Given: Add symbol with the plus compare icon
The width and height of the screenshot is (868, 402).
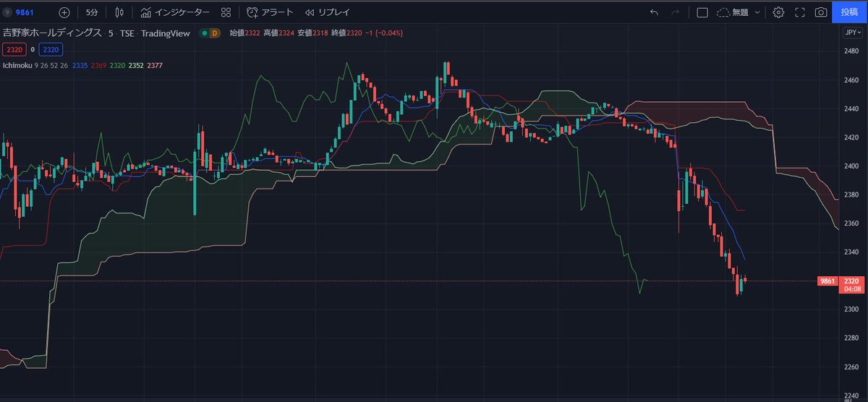Looking at the screenshot, I should [x=64, y=12].
